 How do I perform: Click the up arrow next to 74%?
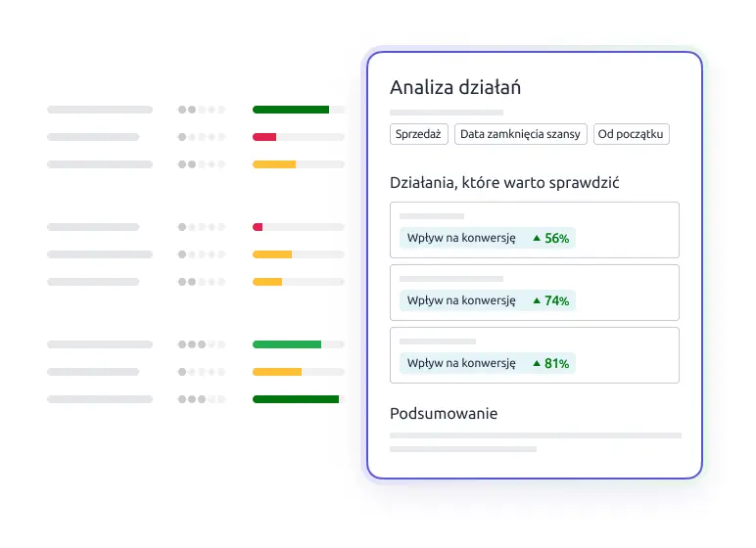pos(536,300)
